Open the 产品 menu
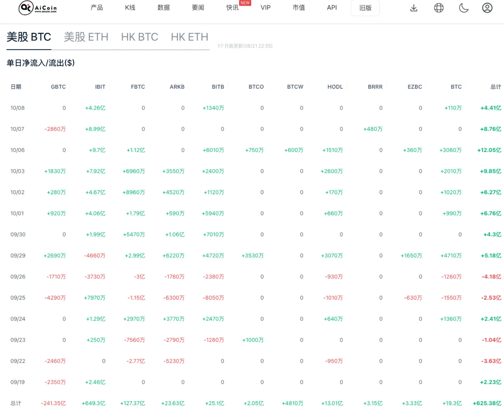The height and width of the screenshot is (420, 504). click(97, 8)
